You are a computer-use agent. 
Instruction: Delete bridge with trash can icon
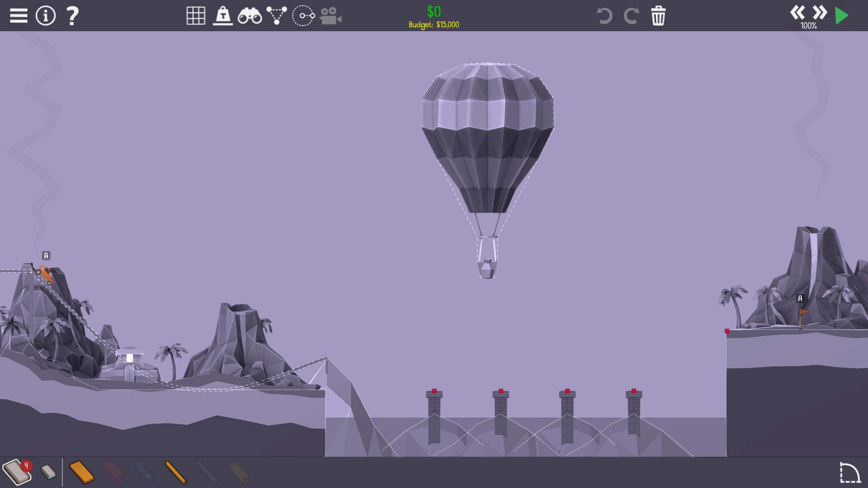[658, 16]
